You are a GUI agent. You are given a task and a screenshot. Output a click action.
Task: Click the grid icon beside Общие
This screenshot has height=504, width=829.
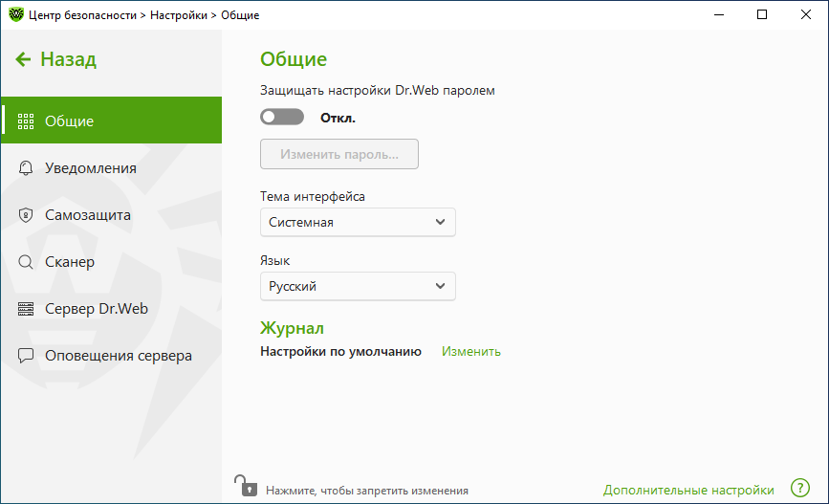click(26, 121)
